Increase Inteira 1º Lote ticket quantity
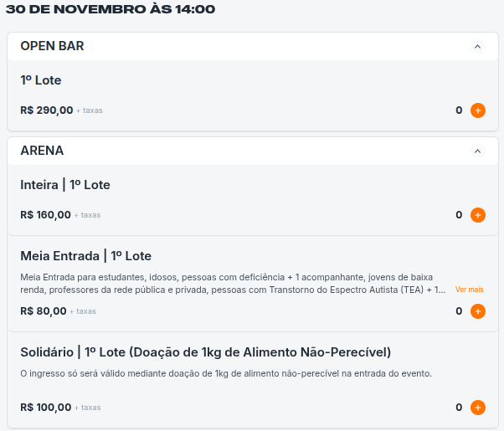Image resolution: width=504 pixels, height=431 pixels. tap(478, 215)
